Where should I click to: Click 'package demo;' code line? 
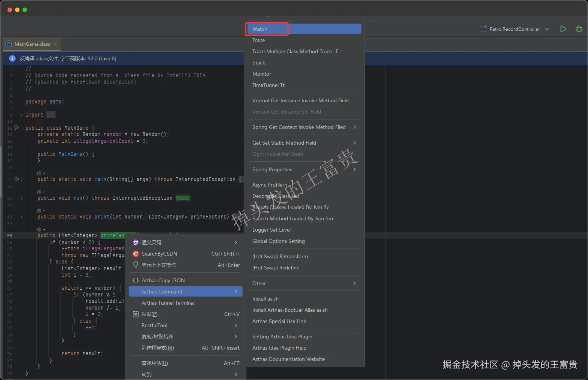[45, 102]
